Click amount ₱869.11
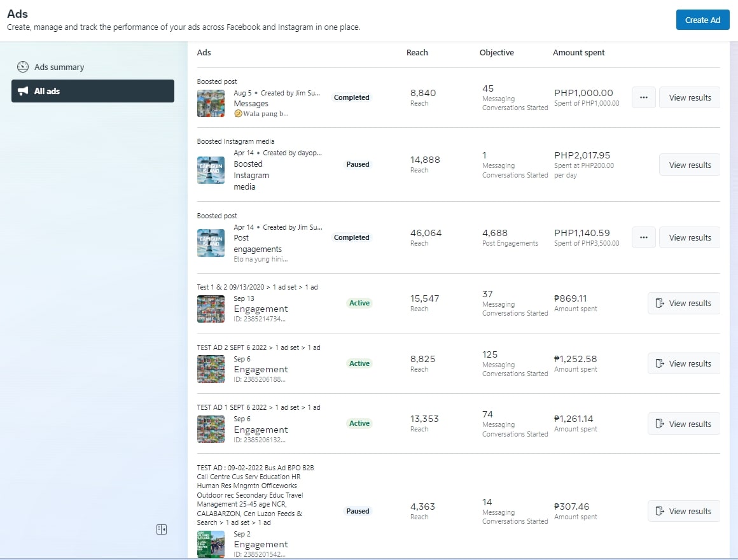 571,298
